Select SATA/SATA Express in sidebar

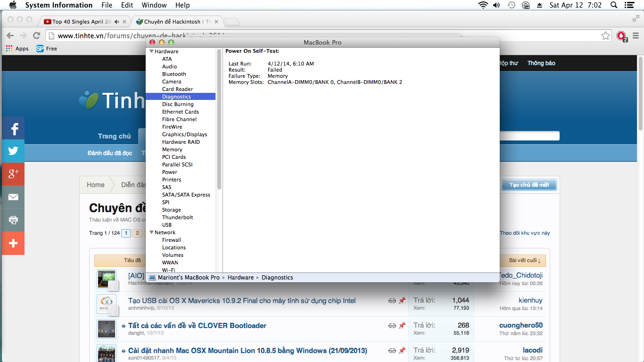click(x=186, y=195)
